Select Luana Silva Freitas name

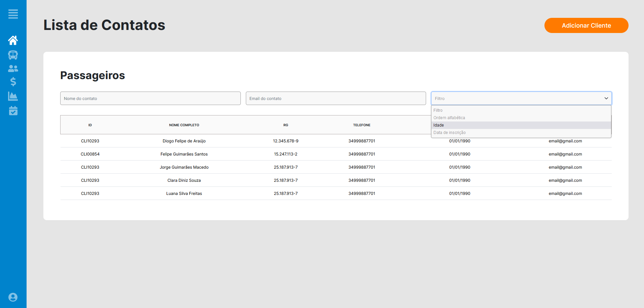point(184,194)
